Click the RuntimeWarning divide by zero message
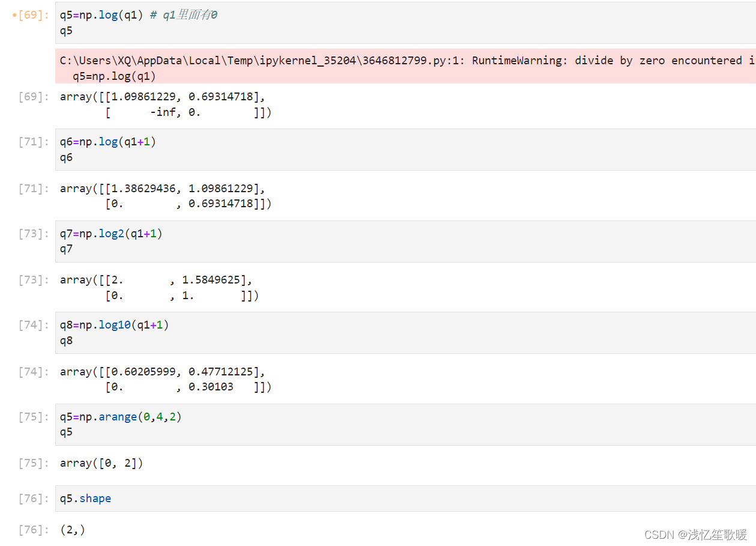The height and width of the screenshot is (546, 756). coord(405,66)
